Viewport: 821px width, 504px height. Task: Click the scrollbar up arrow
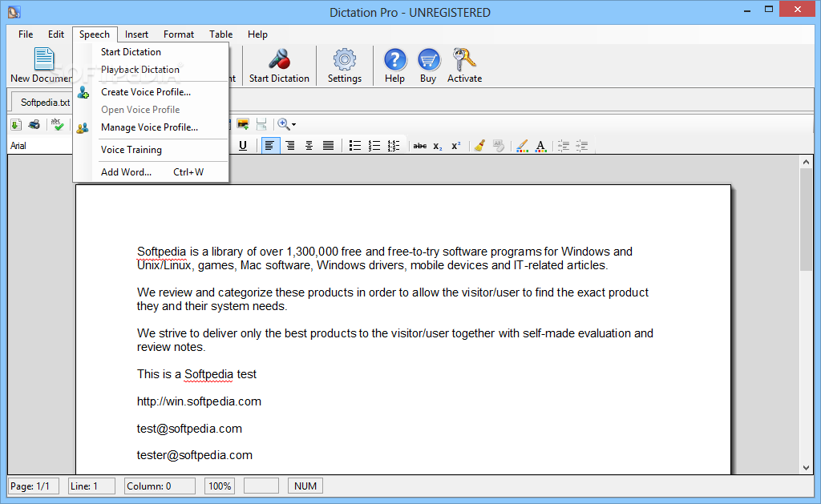806,162
